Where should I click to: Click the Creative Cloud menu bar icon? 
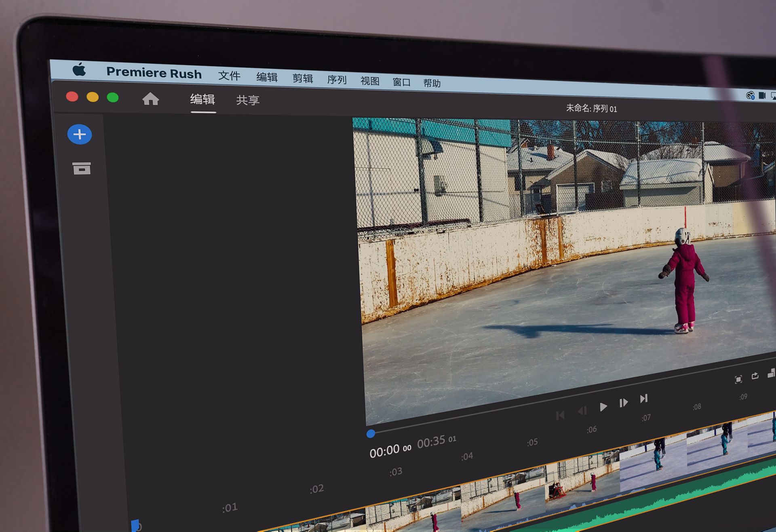click(750, 95)
